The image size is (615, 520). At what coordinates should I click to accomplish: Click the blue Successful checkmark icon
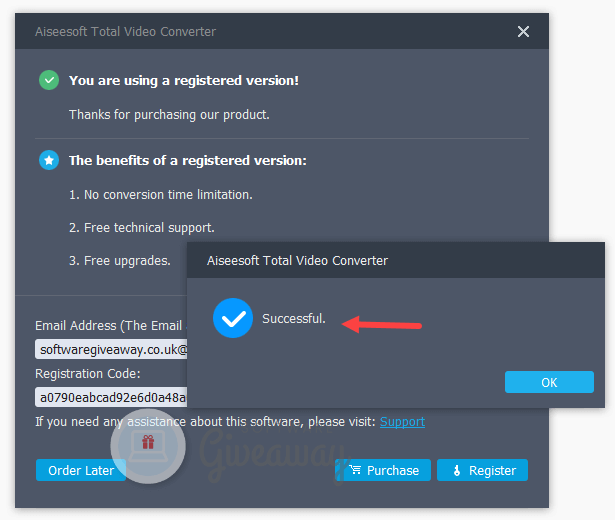[233, 318]
